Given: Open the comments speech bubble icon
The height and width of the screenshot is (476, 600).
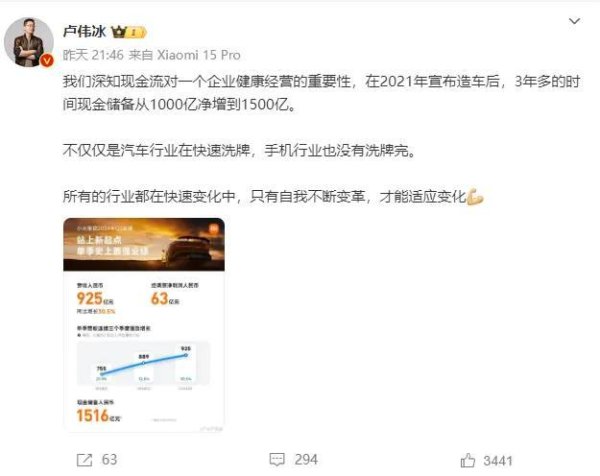Looking at the screenshot, I should [x=277, y=460].
